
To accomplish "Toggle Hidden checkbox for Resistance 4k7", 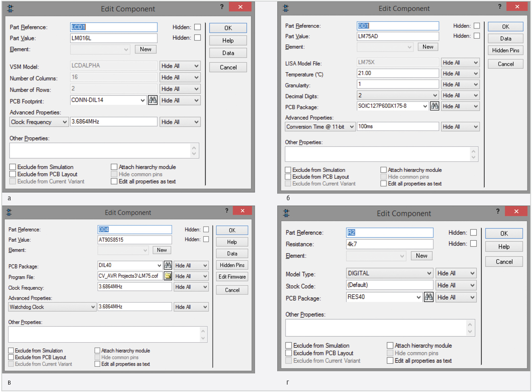I will tap(473, 244).
